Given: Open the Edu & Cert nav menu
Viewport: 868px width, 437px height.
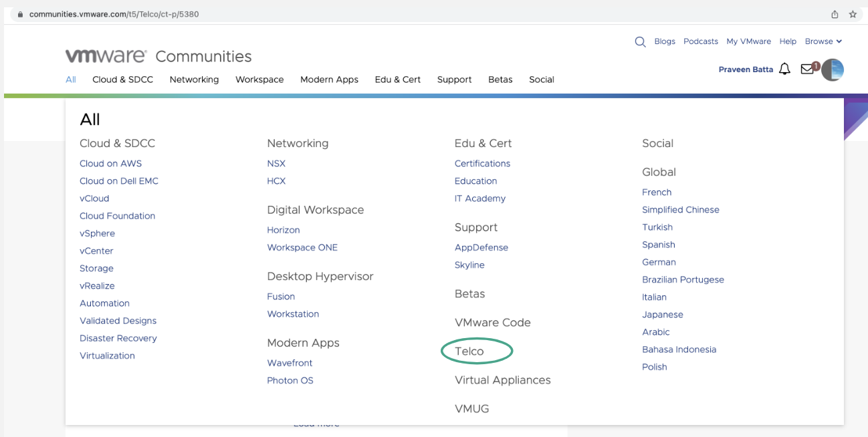Looking at the screenshot, I should pyautogui.click(x=398, y=80).
